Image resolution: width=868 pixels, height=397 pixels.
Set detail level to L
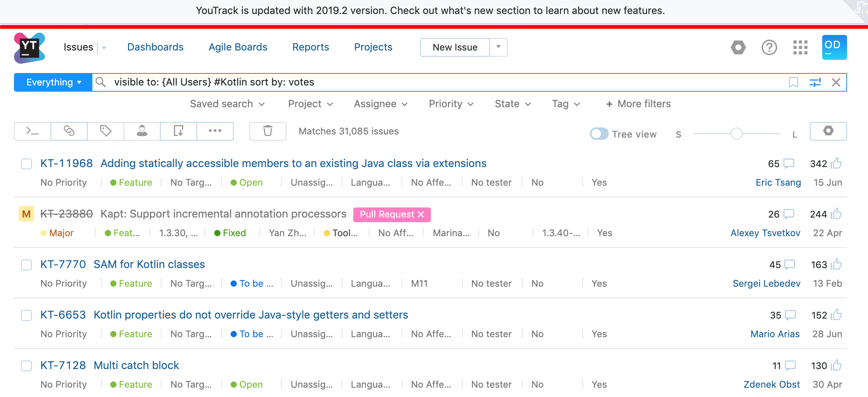795,134
